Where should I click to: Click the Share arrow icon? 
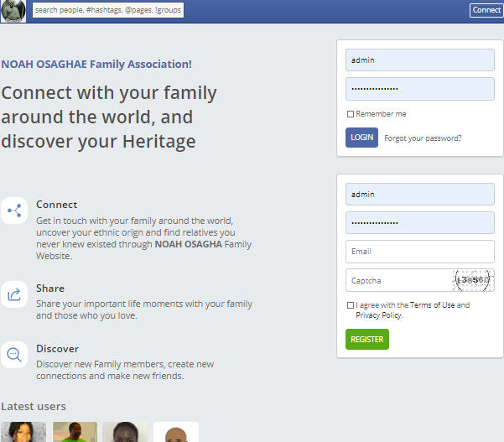pyautogui.click(x=14, y=294)
